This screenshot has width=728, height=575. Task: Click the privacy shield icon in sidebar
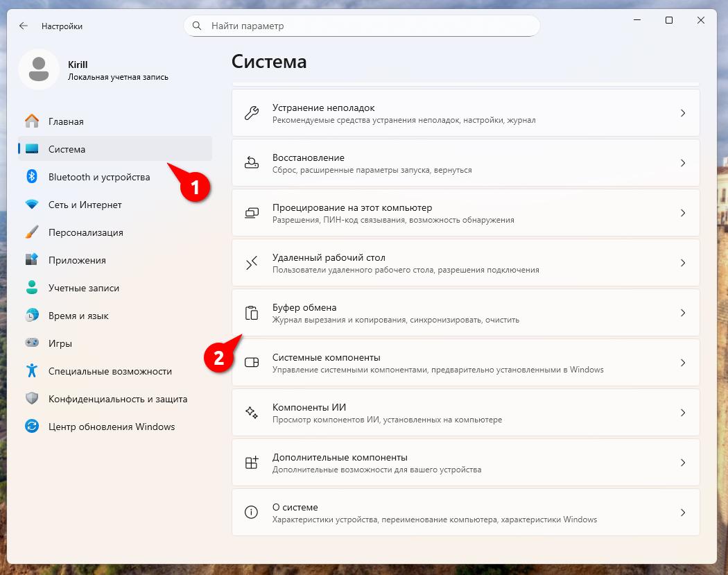point(32,399)
